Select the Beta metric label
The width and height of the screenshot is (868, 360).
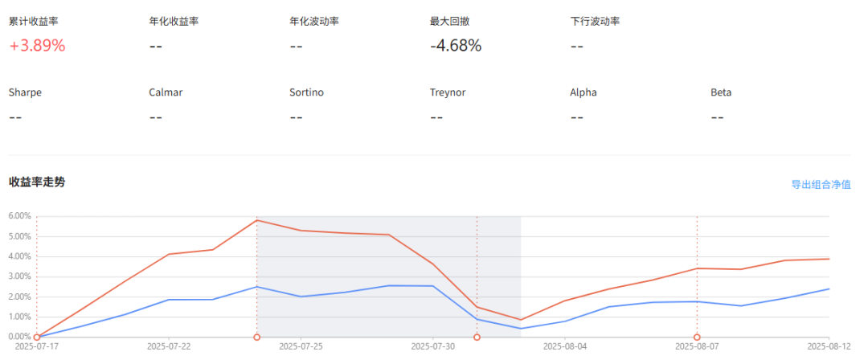pos(721,92)
